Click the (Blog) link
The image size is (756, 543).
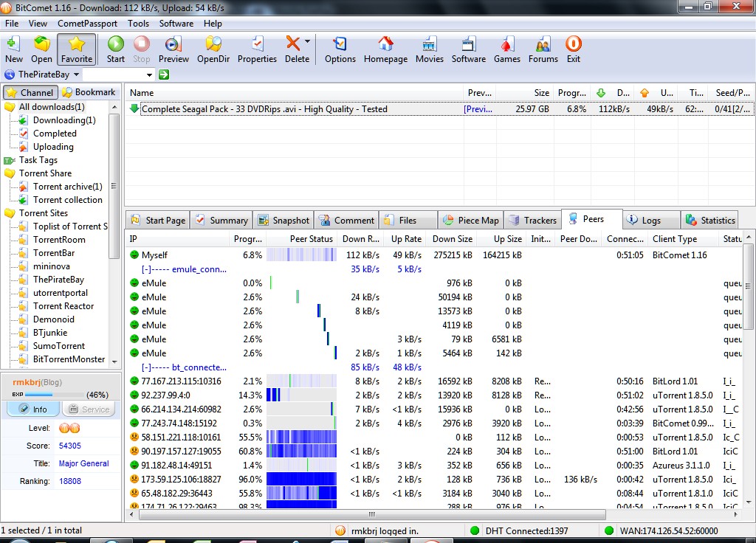coord(52,382)
